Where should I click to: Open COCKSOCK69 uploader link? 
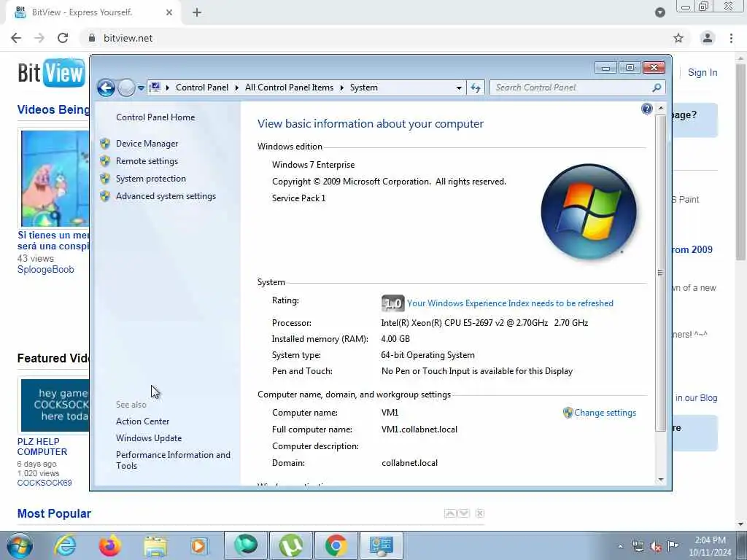(x=44, y=483)
